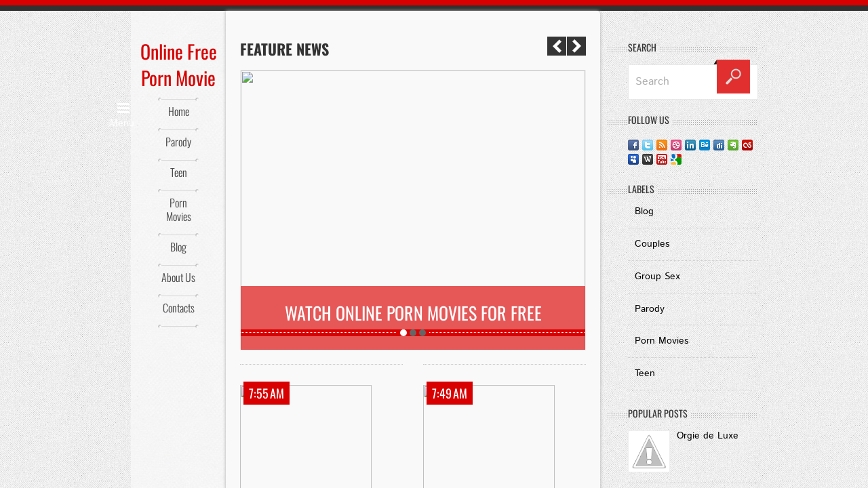Open the Contacts menu item
The image size is (868, 488).
tap(178, 308)
